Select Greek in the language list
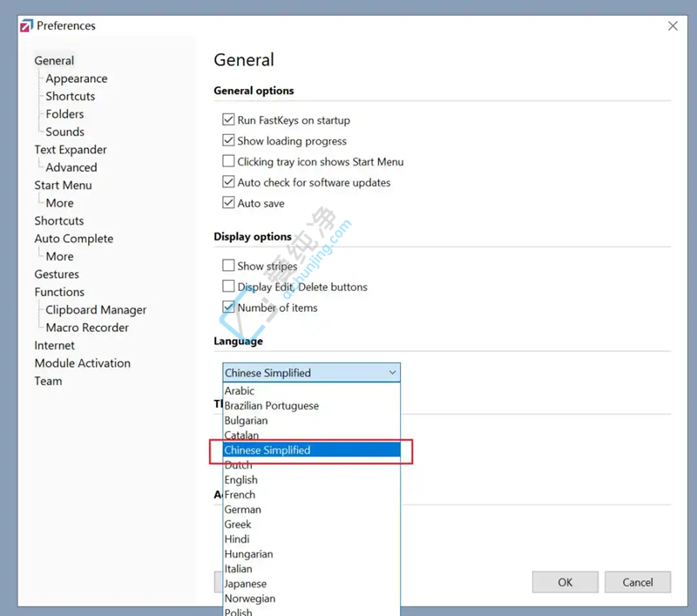Image resolution: width=697 pixels, height=616 pixels. (x=311, y=525)
